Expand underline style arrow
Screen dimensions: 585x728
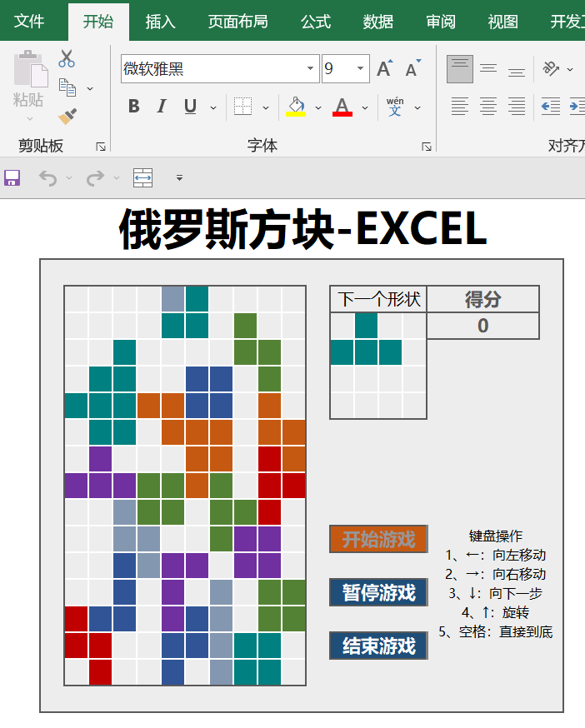pyautogui.click(x=212, y=107)
